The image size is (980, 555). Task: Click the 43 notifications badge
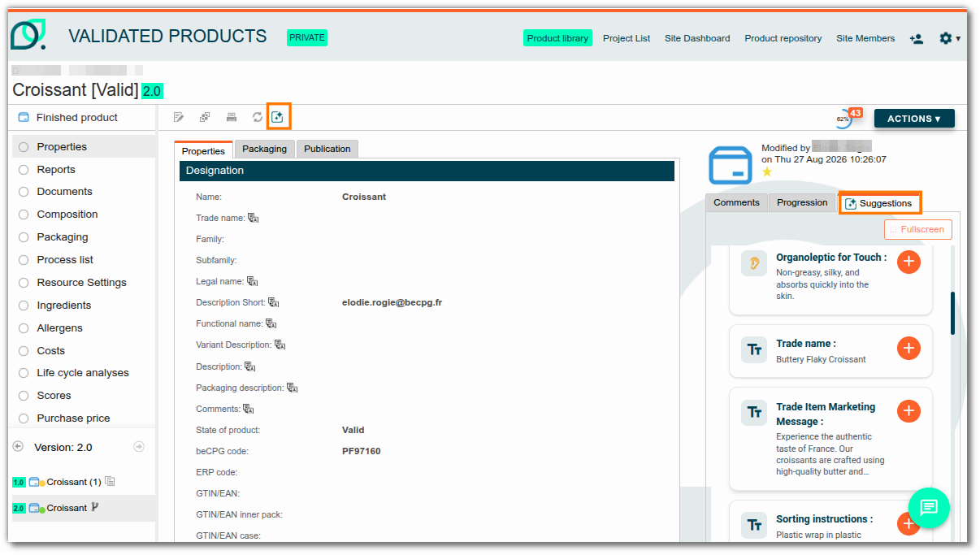[855, 113]
